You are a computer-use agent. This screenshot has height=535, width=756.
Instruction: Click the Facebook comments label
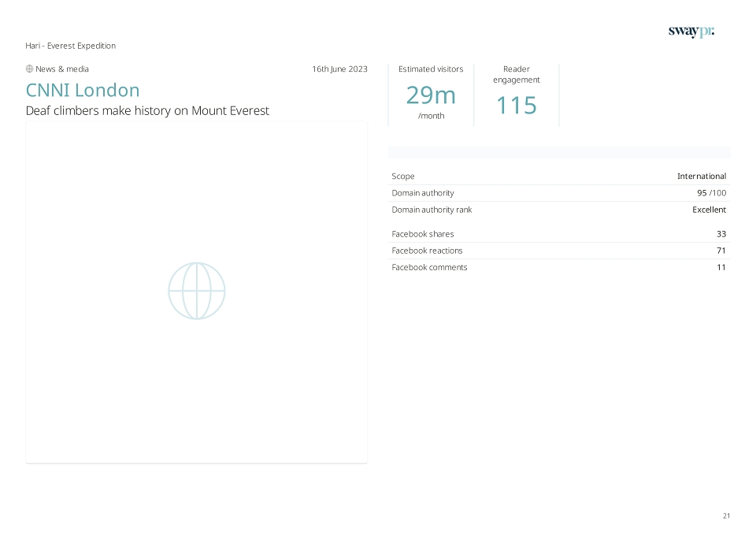(x=429, y=267)
